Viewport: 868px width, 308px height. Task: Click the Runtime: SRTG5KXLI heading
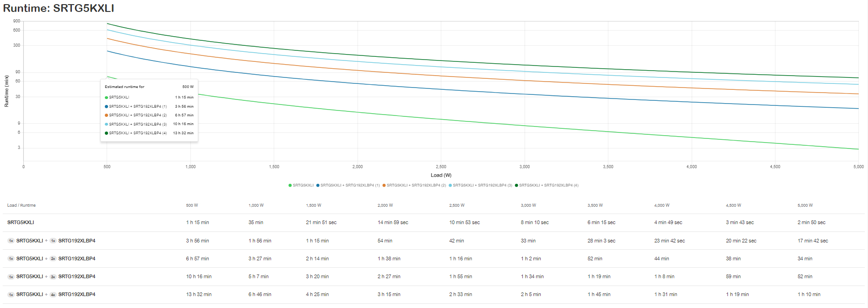pos(59,8)
